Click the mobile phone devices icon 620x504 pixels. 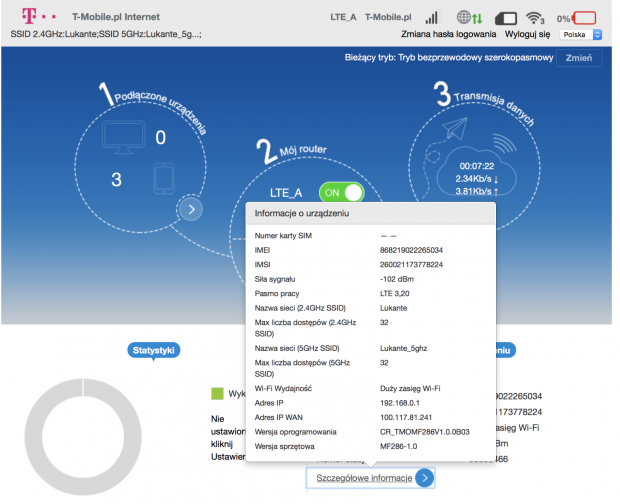[x=164, y=179]
